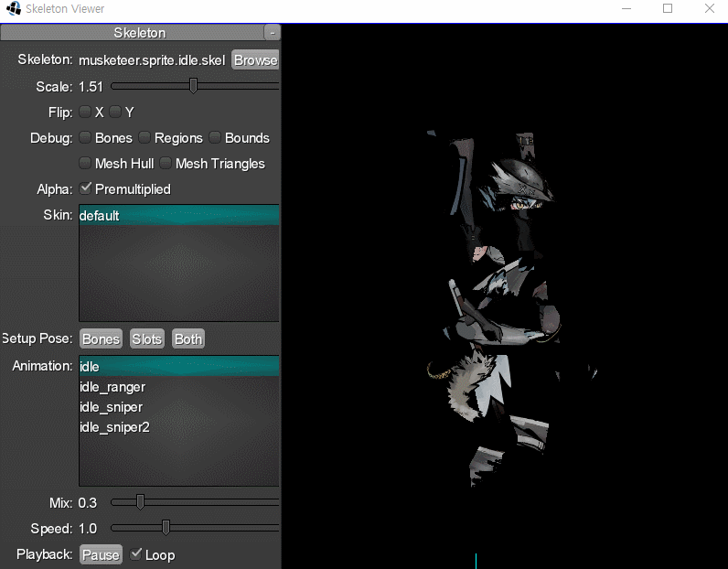This screenshot has width=728, height=569.
Task: Close the Skeleton Viewer window
Action: click(x=710, y=8)
